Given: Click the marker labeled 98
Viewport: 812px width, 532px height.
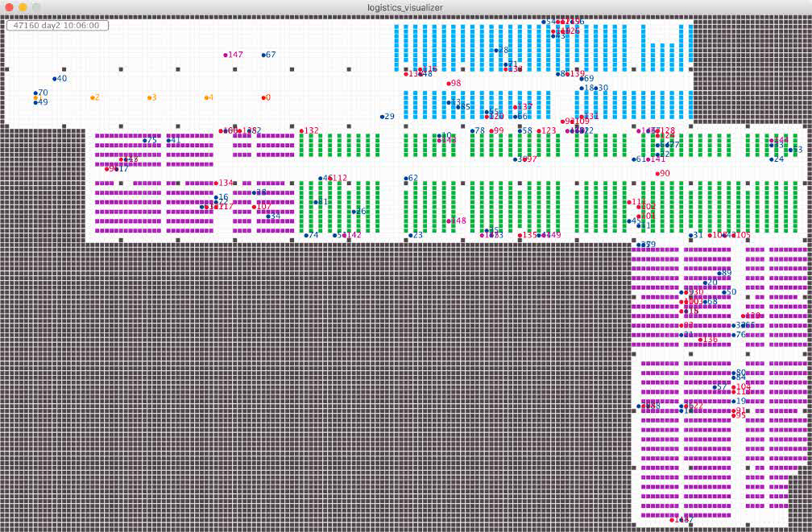Looking at the screenshot, I should click(x=449, y=84).
